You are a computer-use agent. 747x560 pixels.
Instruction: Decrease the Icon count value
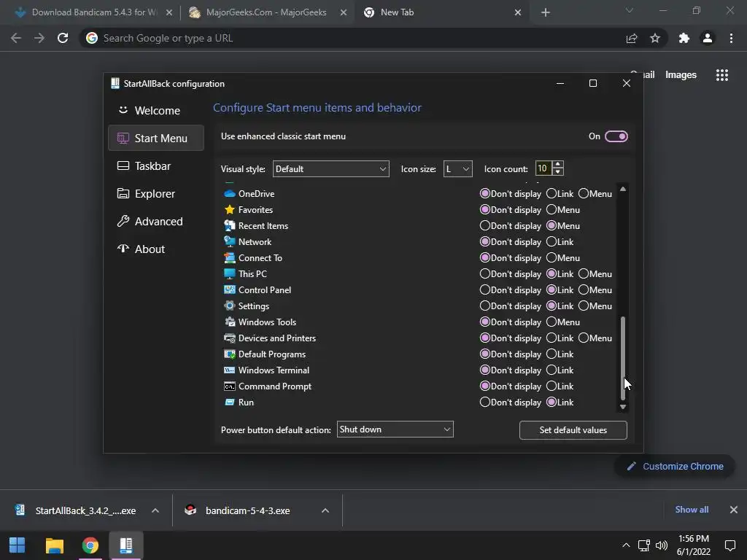click(558, 172)
